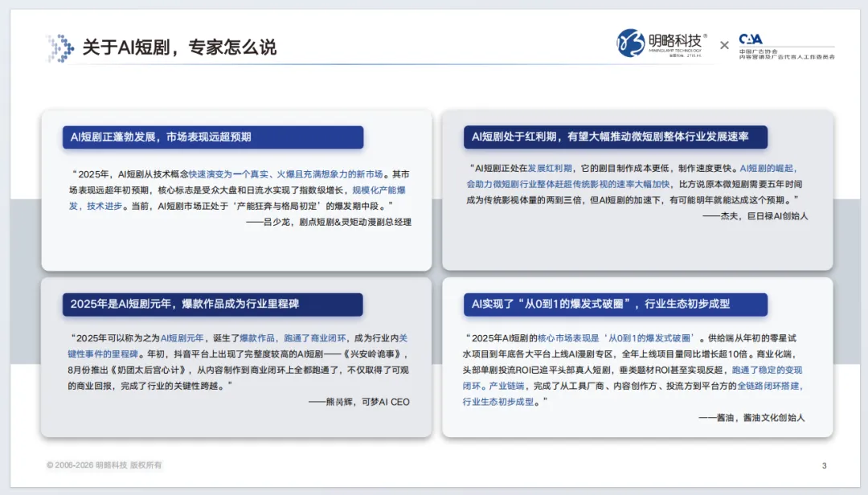The width and height of the screenshot is (868, 495).
Task: Click the highlighted phrase AI短剧元年
Action: [x=182, y=337]
